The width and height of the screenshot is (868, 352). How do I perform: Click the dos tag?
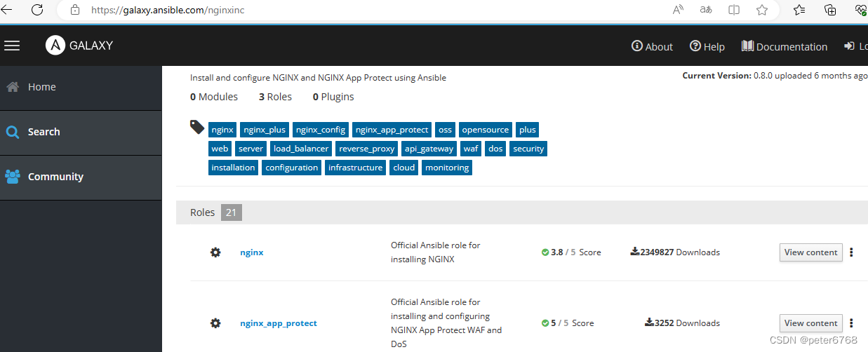(x=495, y=149)
